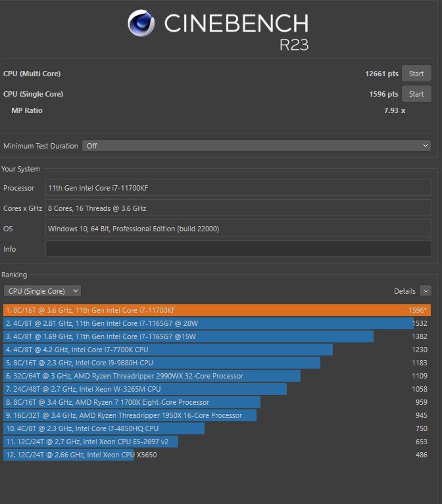Click the OS field showing Windows 10
Viewport: 442px width, 504px height.
coord(238,229)
